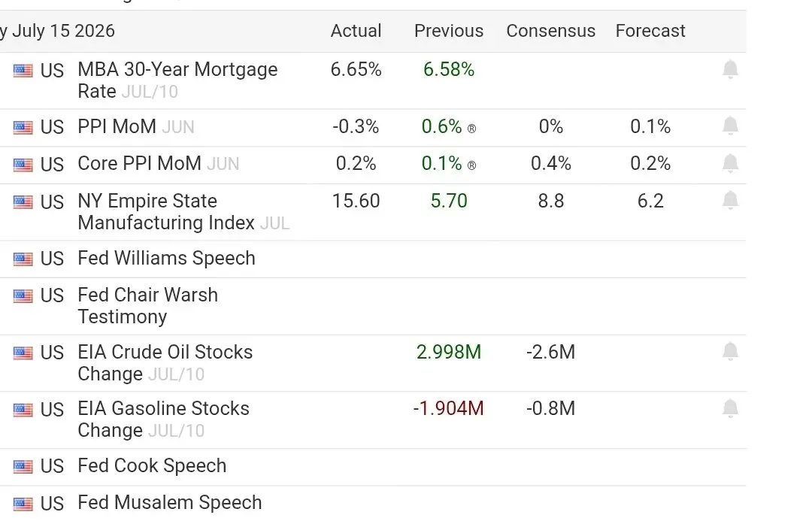Open Fed Musalem Speech event
The height and width of the screenshot is (521, 812).
tap(170, 503)
